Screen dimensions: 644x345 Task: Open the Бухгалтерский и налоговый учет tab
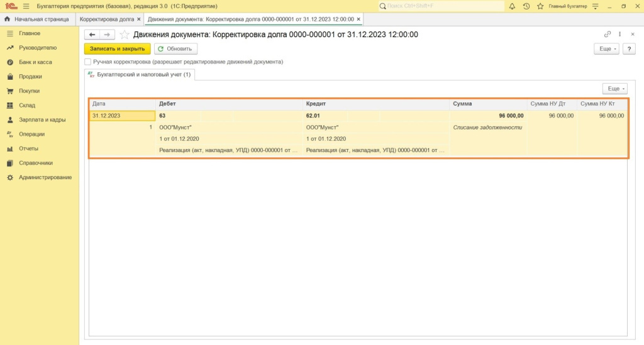coord(140,75)
